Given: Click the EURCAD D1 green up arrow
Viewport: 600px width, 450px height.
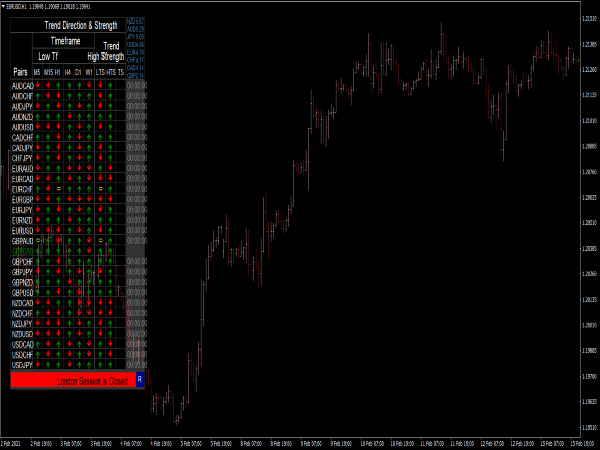Looking at the screenshot, I should [x=79, y=178].
